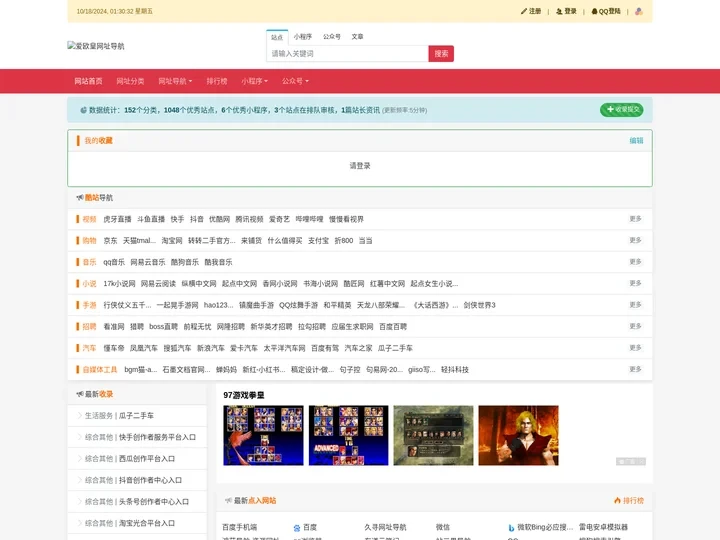Open the 自媒体工具 category label
The image size is (720, 540).
pos(100,370)
